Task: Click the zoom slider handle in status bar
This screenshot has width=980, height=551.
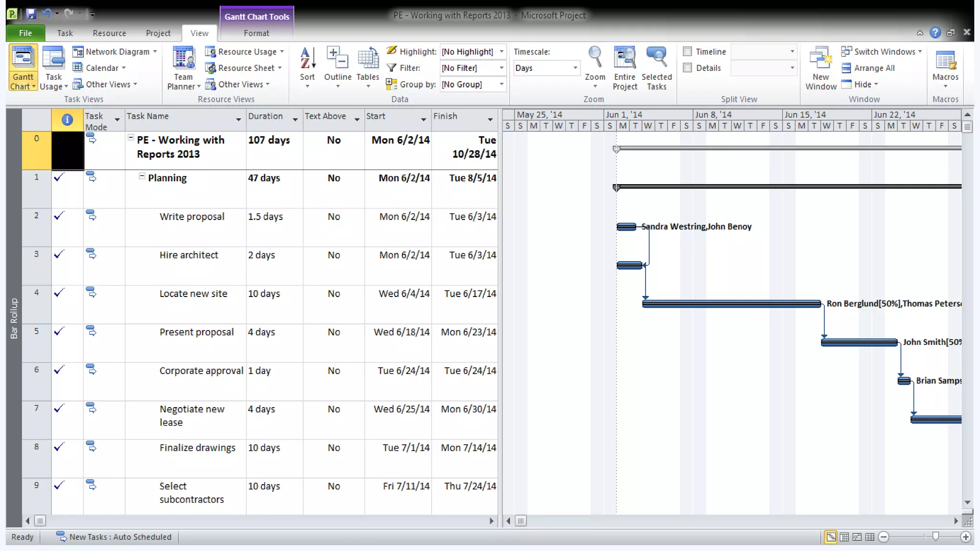Action: [x=935, y=537]
